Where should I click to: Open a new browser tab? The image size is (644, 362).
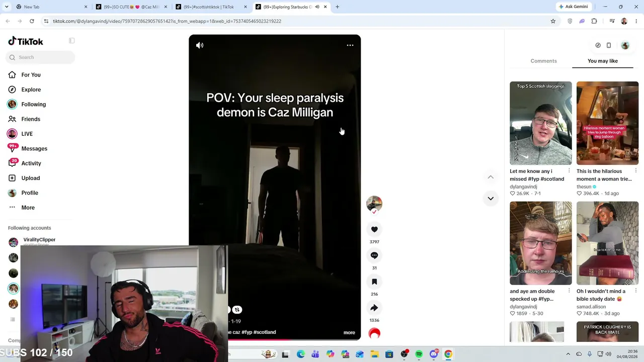(x=337, y=7)
